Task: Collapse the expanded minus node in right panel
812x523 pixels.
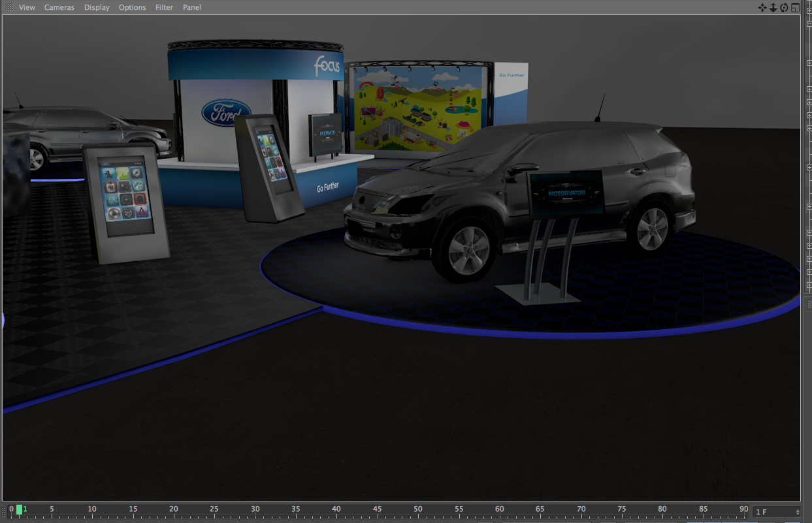Action: [809, 24]
